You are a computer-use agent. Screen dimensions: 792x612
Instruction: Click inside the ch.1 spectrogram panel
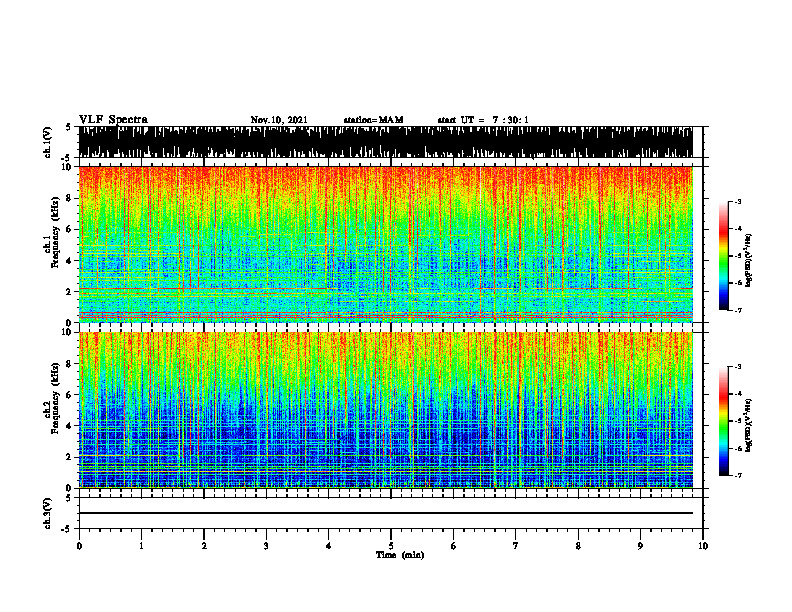pyautogui.click(x=385, y=244)
